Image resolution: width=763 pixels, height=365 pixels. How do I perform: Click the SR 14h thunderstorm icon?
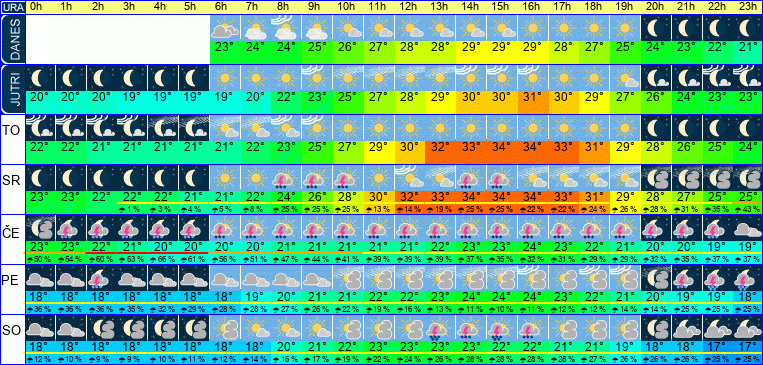coord(472,178)
